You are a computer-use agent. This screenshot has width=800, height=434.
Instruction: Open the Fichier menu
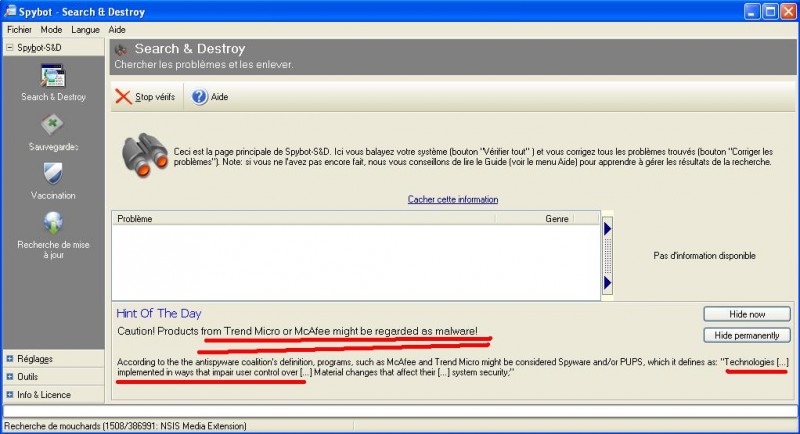(x=19, y=30)
